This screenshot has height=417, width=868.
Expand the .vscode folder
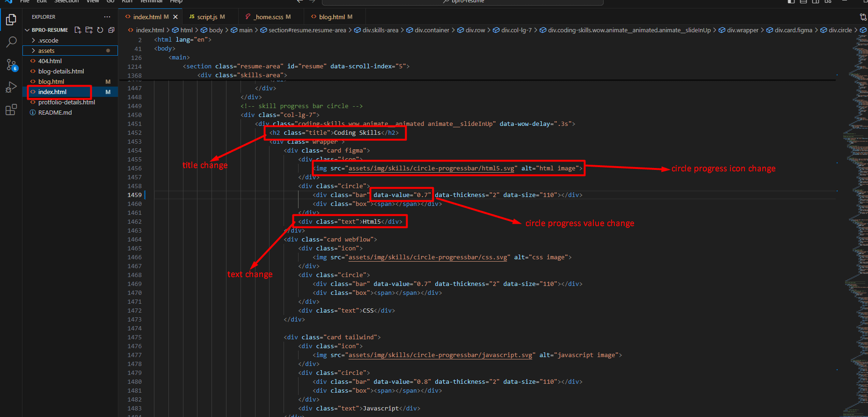(70, 40)
